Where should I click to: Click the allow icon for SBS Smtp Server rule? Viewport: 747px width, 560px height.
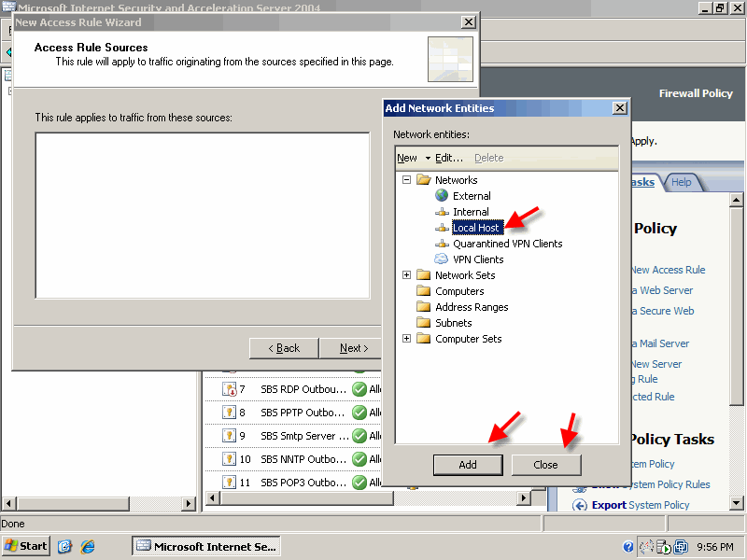tap(359, 436)
